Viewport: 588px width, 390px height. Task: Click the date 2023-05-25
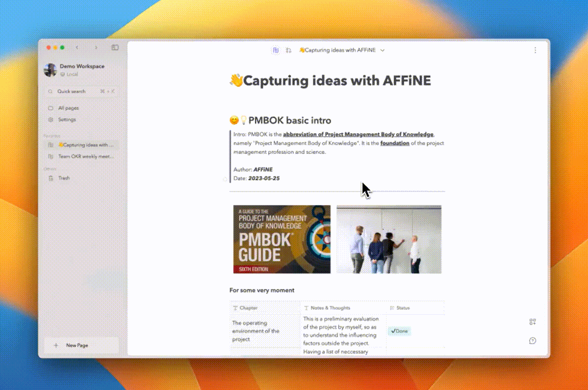264,179
